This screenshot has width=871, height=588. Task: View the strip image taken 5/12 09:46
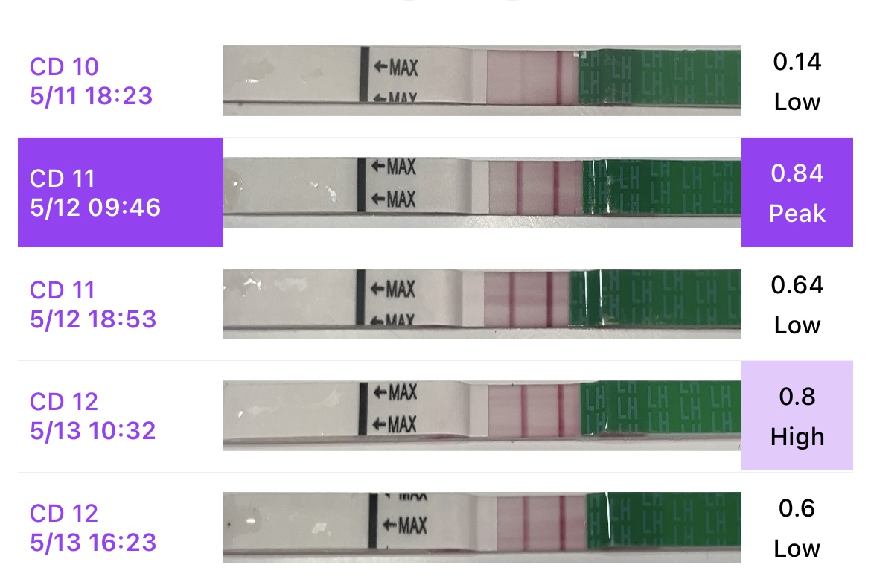[x=482, y=192]
